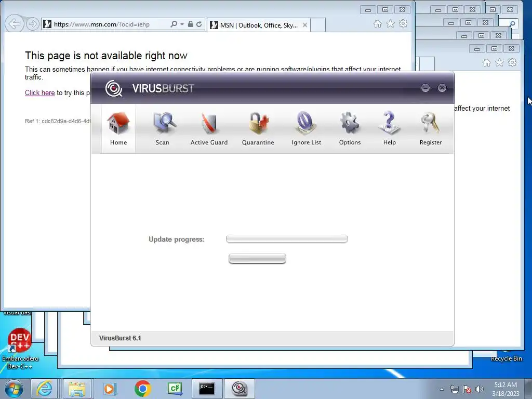Click the Forward arrow in Internet Explorer
532x399 pixels.
pyautogui.click(x=33, y=24)
